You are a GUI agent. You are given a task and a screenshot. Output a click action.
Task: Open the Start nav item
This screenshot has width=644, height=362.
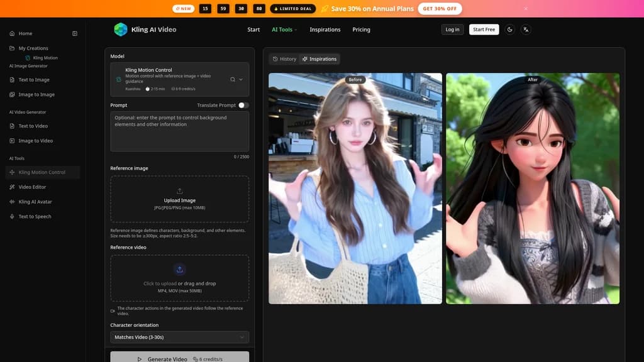pyautogui.click(x=253, y=30)
